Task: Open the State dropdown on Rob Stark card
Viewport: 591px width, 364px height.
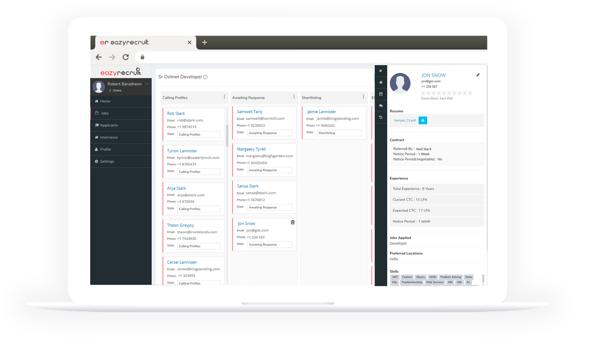Action: (x=199, y=135)
